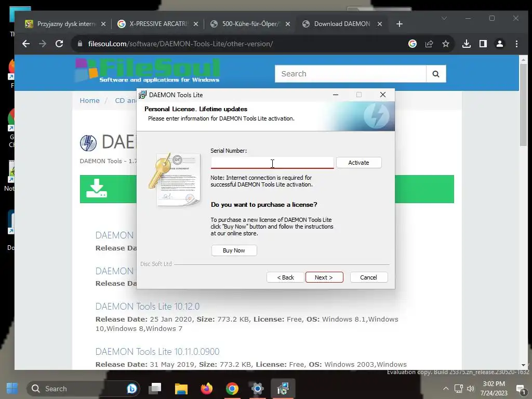Go forward in Chrome browser
532x399 pixels.
[x=43, y=44]
